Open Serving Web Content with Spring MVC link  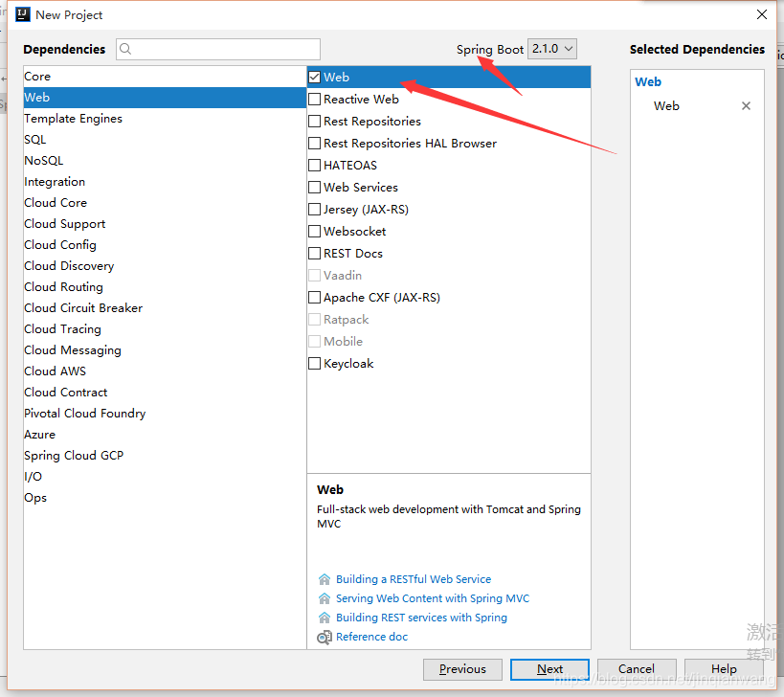433,598
